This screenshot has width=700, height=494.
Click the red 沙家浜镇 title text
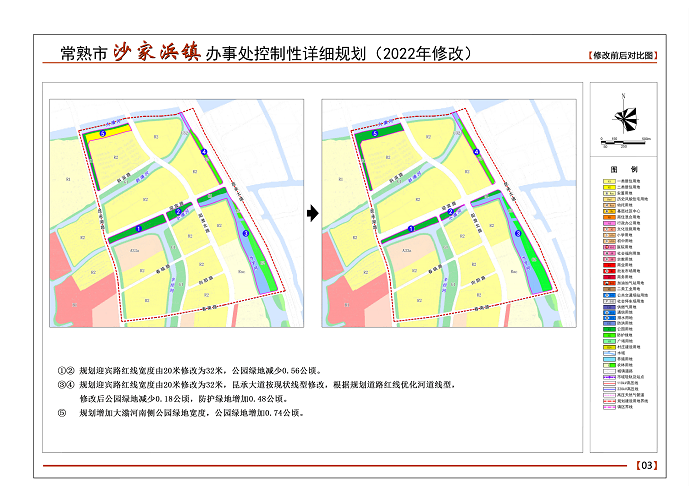coord(155,53)
